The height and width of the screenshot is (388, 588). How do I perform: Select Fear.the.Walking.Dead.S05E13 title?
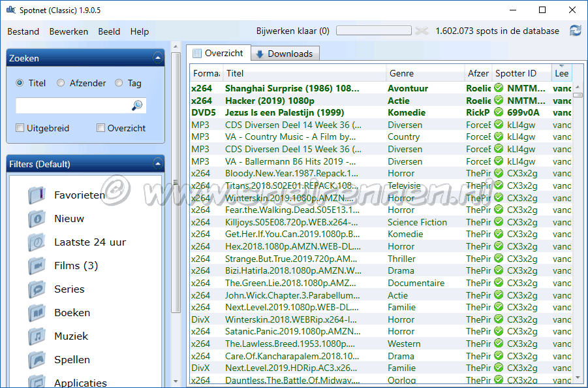[x=292, y=210]
